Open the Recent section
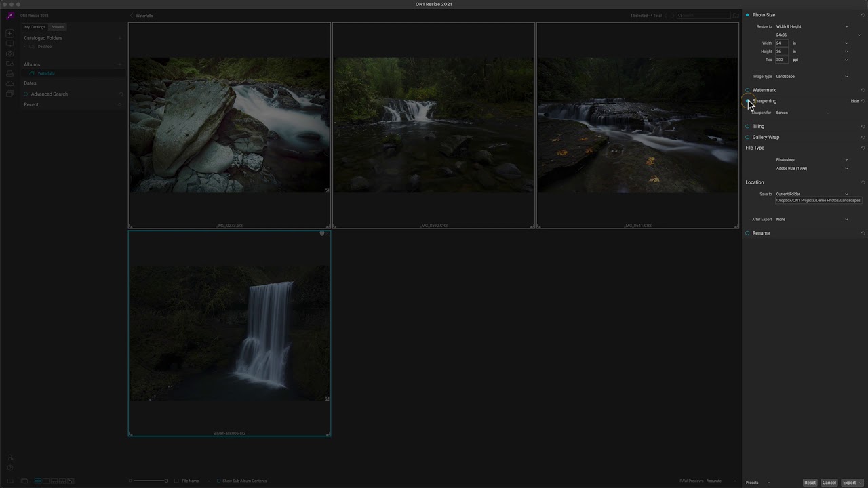This screenshot has height=488, width=868. tap(31, 105)
